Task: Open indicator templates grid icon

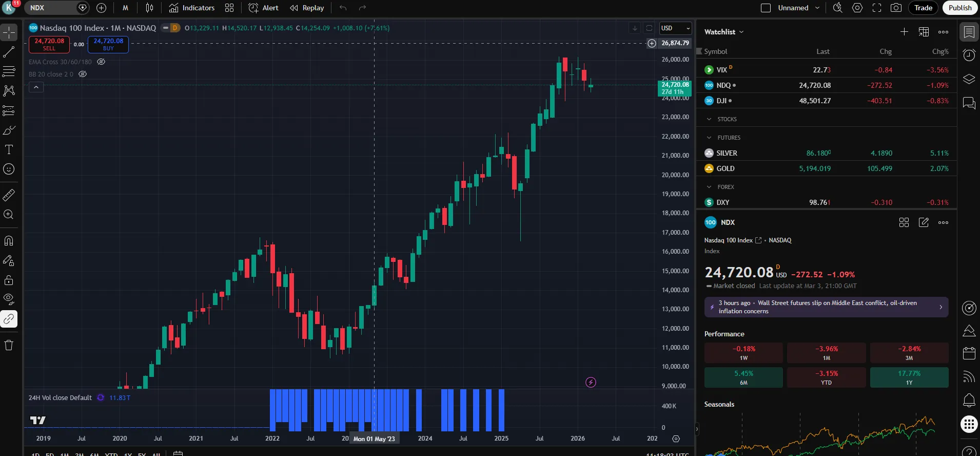Action: click(229, 8)
